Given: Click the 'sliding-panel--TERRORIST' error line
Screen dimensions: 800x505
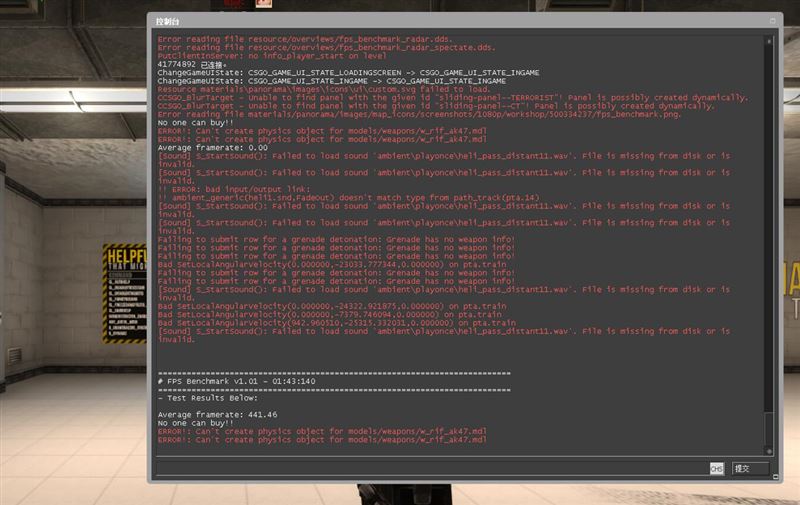Looking at the screenshot, I should pos(453,97).
